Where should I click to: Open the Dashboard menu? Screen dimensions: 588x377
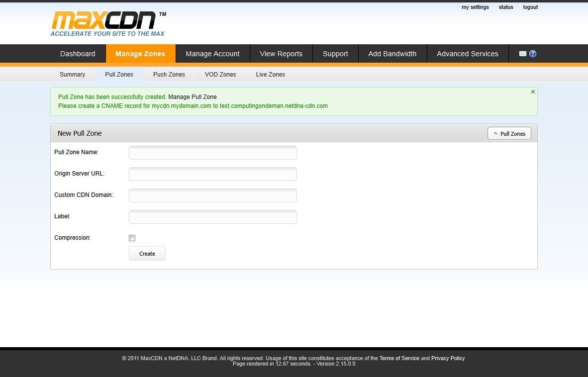(78, 54)
